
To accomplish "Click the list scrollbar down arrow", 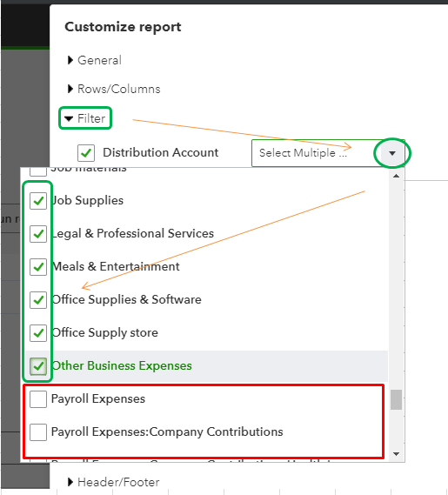I will pos(396,454).
